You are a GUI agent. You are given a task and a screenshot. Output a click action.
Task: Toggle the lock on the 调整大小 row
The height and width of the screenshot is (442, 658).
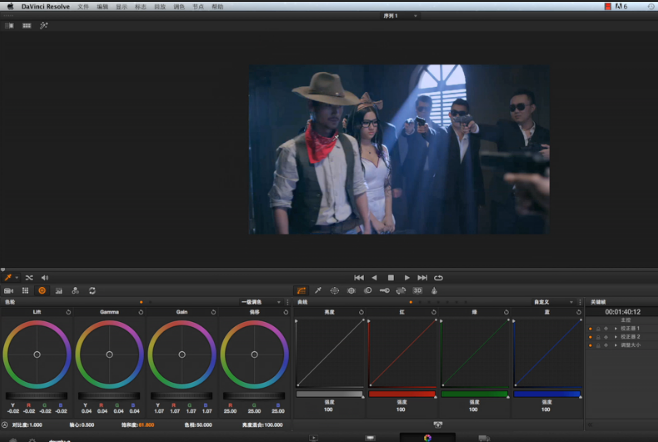pyautogui.click(x=598, y=345)
